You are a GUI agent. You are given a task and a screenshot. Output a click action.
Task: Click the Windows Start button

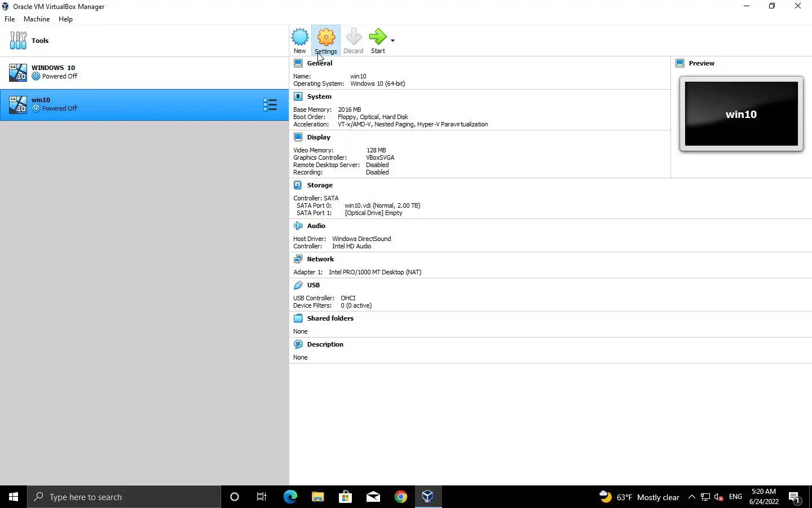tap(14, 497)
